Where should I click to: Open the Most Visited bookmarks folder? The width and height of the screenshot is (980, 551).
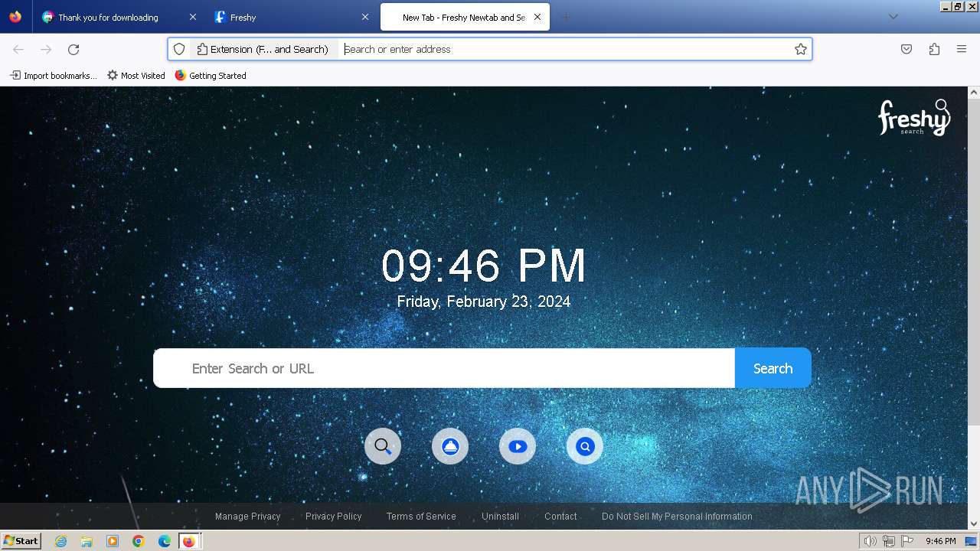pyautogui.click(x=136, y=76)
